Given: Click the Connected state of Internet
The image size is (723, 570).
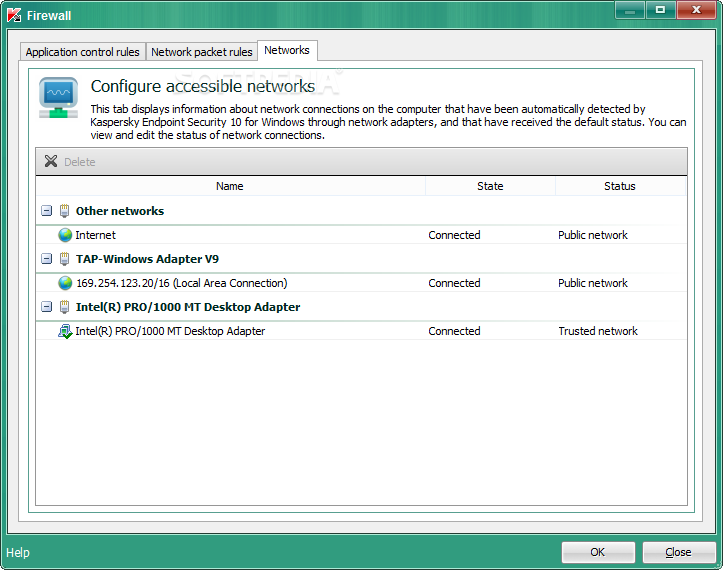Looking at the screenshot, I should pyautogui.click(x=454, y=235).
